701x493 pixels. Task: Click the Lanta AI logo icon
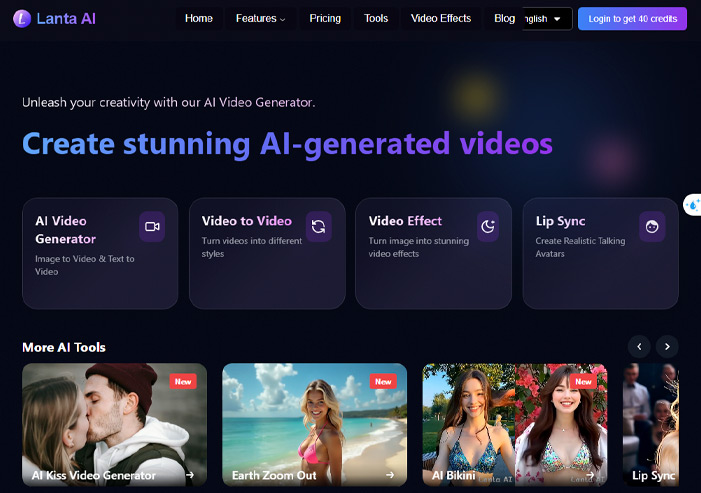pyautogui.click(x=22, y=19)
